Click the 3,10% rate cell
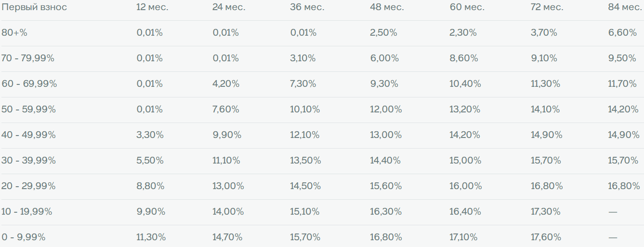 tap(303, 58)
